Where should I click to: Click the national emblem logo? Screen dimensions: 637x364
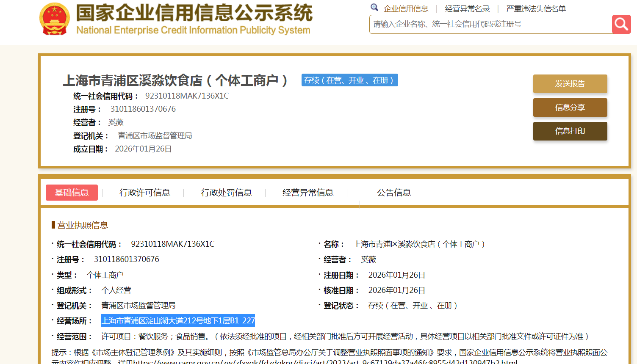54,19
